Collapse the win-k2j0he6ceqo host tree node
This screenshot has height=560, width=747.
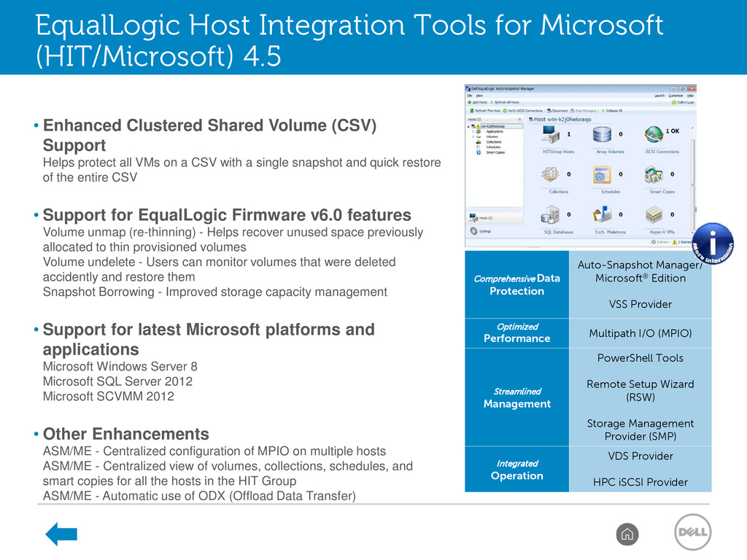468,127
